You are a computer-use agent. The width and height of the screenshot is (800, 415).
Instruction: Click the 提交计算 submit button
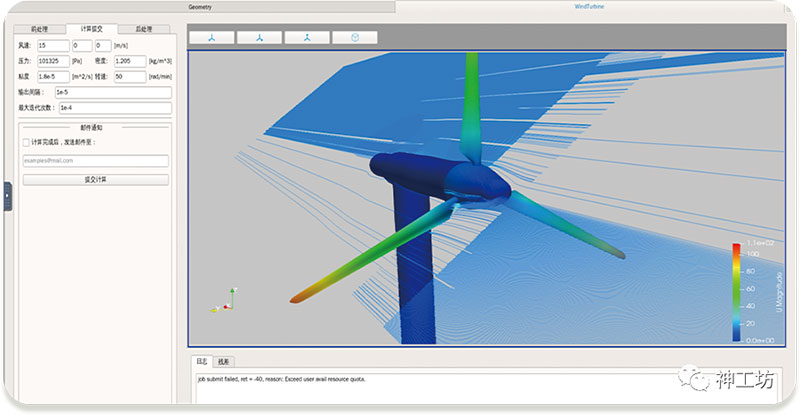(96, 180)
